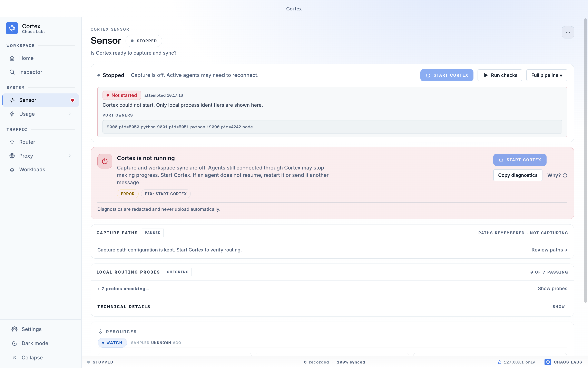Image resolution: width=588 pixels, height=368 pixels.
Task: Run checks
Action: click(500, 75)
